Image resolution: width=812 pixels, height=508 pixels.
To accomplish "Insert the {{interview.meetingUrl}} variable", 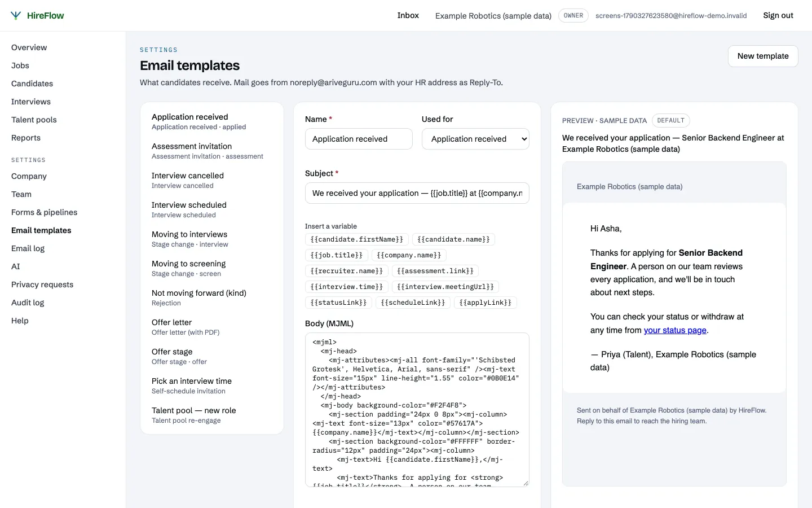I will click(445, 287).
